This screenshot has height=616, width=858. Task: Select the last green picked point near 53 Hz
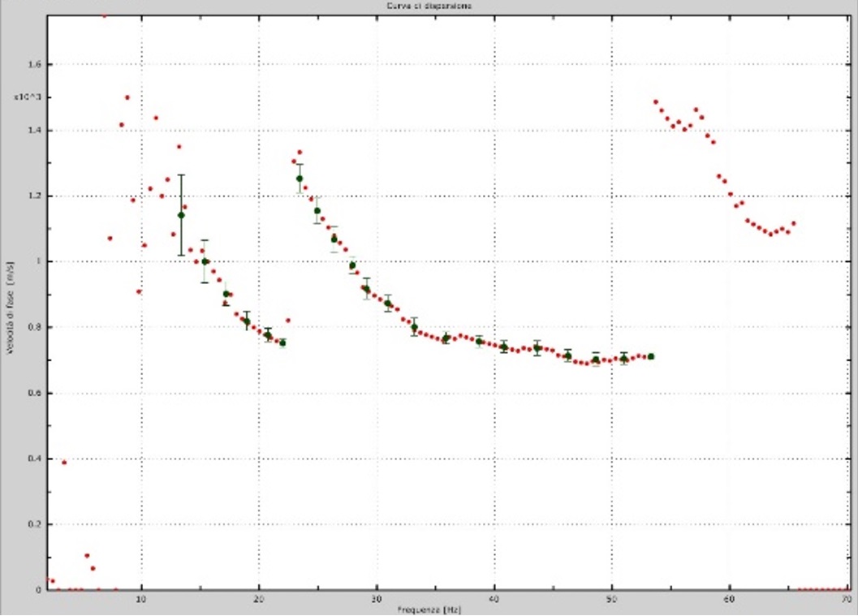tap(651, 356)
